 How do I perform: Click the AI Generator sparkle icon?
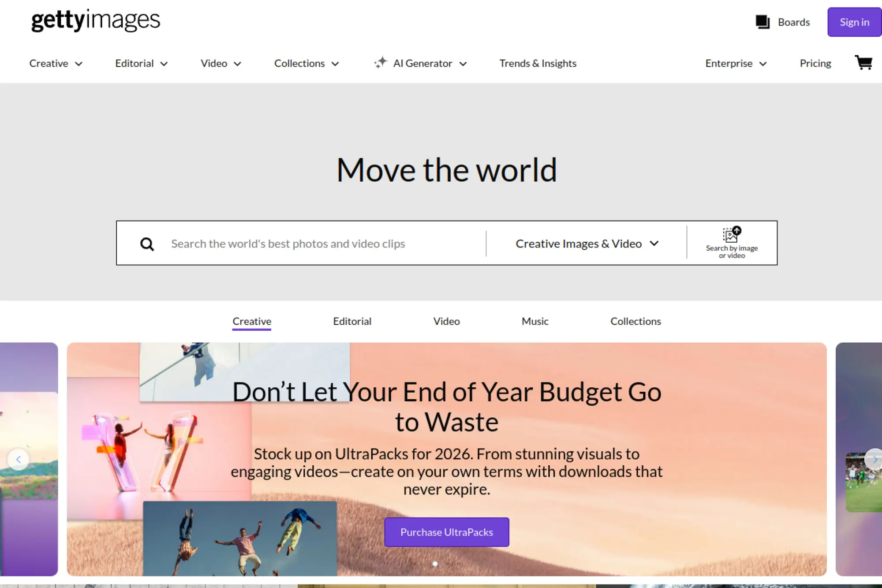[380, 63]
